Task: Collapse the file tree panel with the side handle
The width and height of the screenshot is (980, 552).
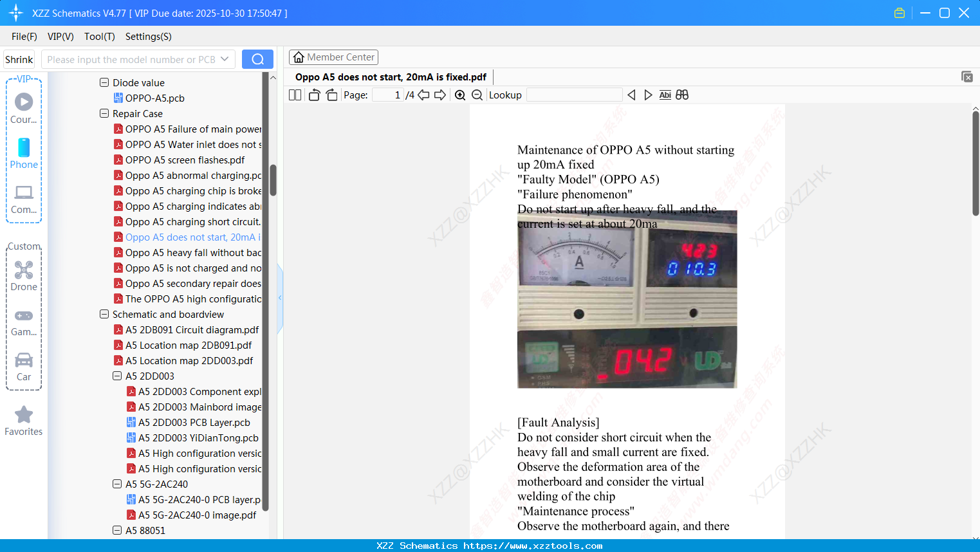Action: click(280, 297)
